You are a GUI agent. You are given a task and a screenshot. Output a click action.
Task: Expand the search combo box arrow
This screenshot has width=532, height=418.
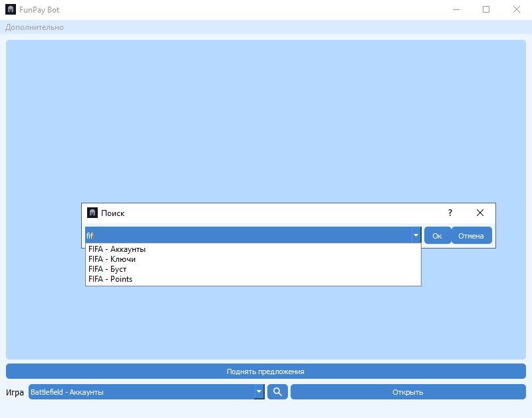[416, 235]
